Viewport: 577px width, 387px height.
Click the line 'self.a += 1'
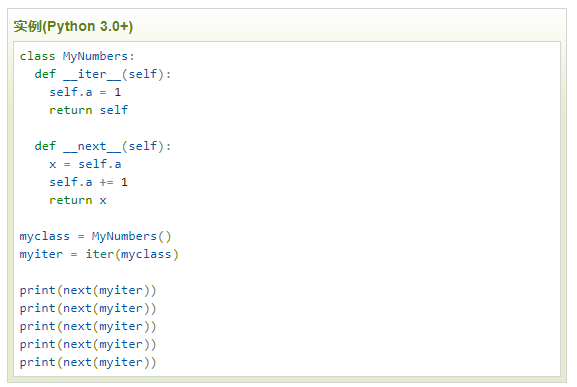coord(89,182)
